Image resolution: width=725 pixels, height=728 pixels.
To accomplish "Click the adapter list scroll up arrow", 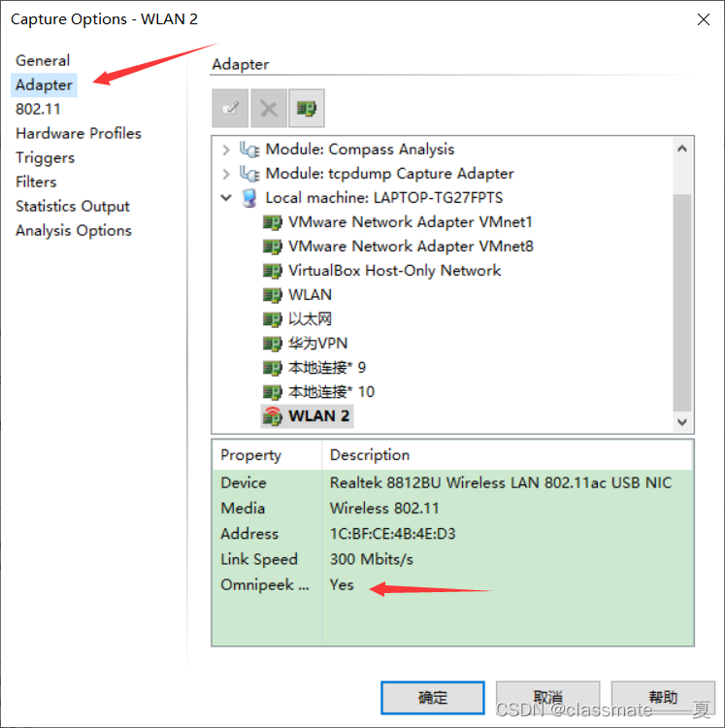I will pyautogui.click(x=682, y=149).
